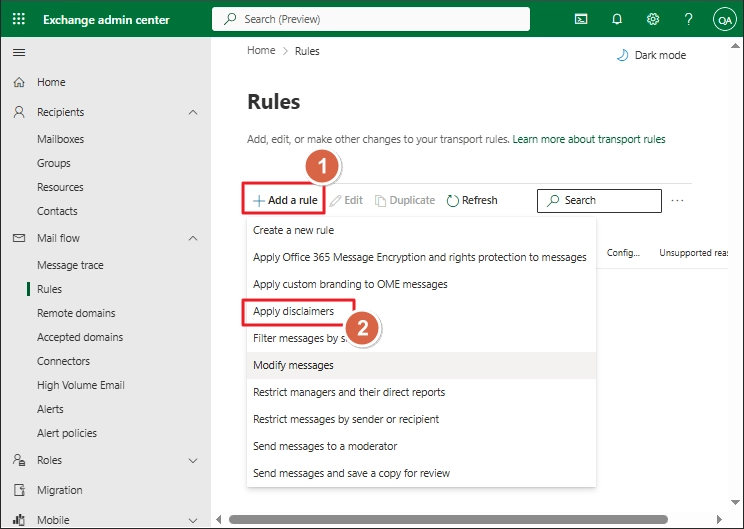Open the settings gear icon
Viewport: 744px width, 529px height.
pos(653,19)
